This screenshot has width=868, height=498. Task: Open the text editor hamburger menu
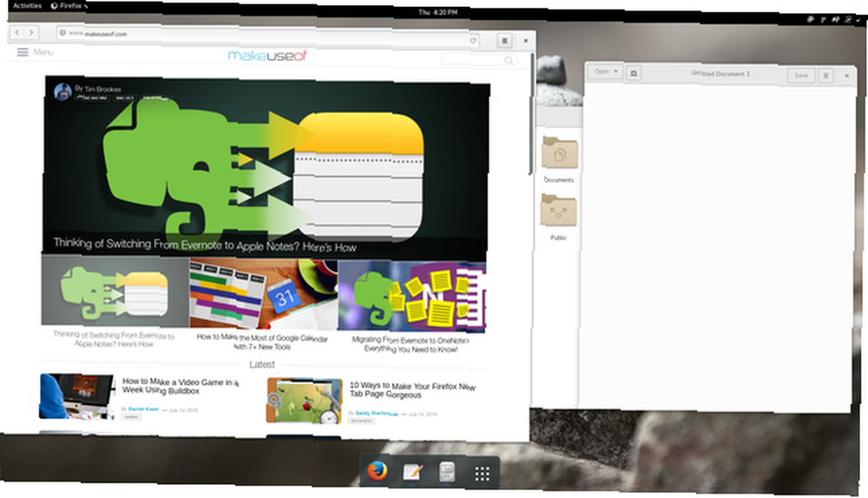(x=825, y=75)
